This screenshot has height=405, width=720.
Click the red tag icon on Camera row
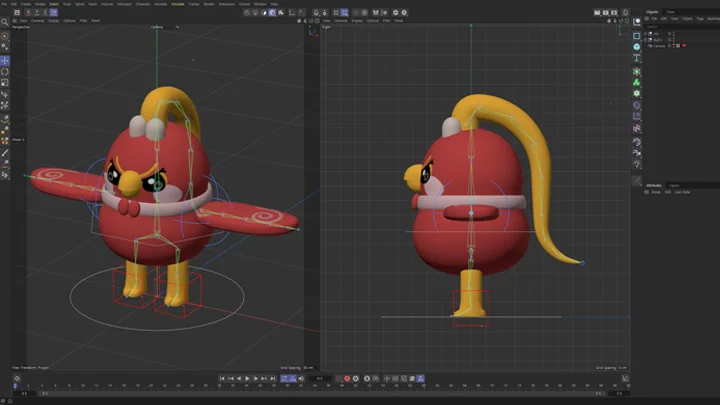pyautogui.click(x=684, y=46)
